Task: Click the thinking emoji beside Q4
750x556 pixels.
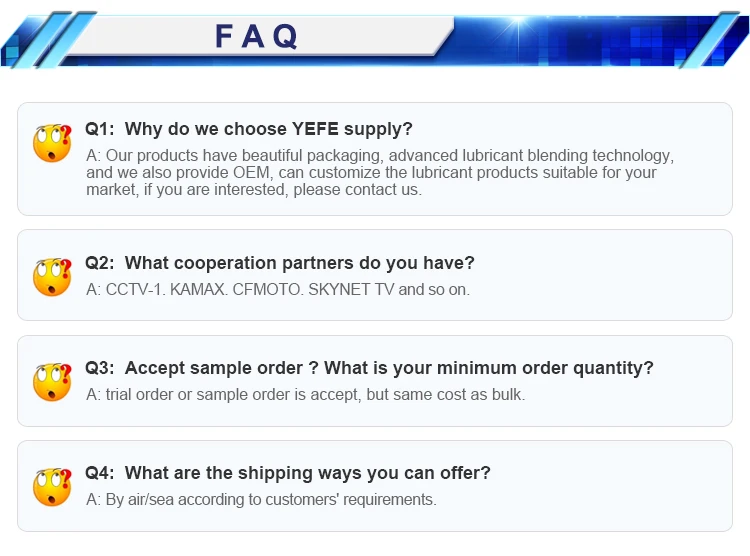Action: point(52,486)
